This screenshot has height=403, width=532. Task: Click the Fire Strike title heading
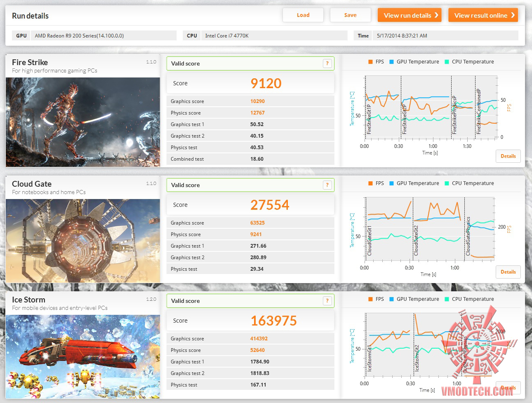(x=30, y=62)
